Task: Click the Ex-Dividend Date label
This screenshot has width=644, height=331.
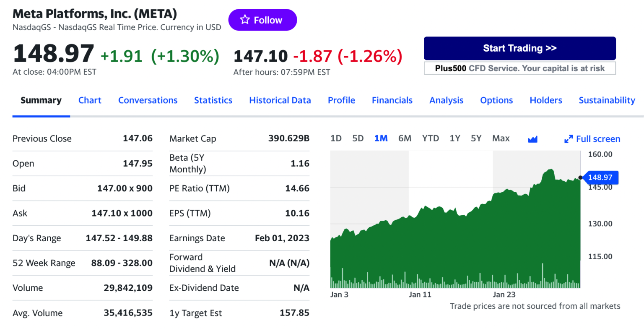Action: coord(204,288)
